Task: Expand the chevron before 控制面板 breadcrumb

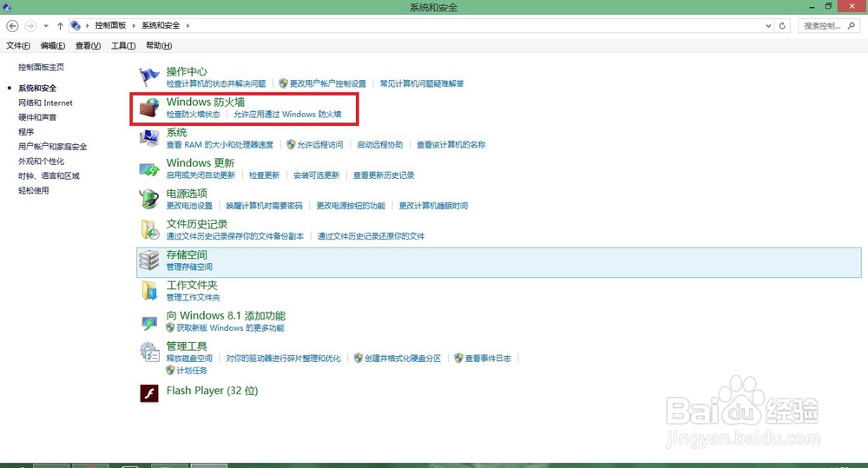Action: tap(87, 25)
